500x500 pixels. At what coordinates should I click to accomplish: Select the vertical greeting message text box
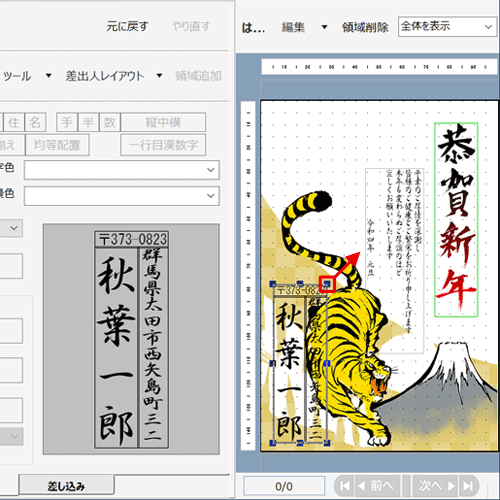coord(395,261)
